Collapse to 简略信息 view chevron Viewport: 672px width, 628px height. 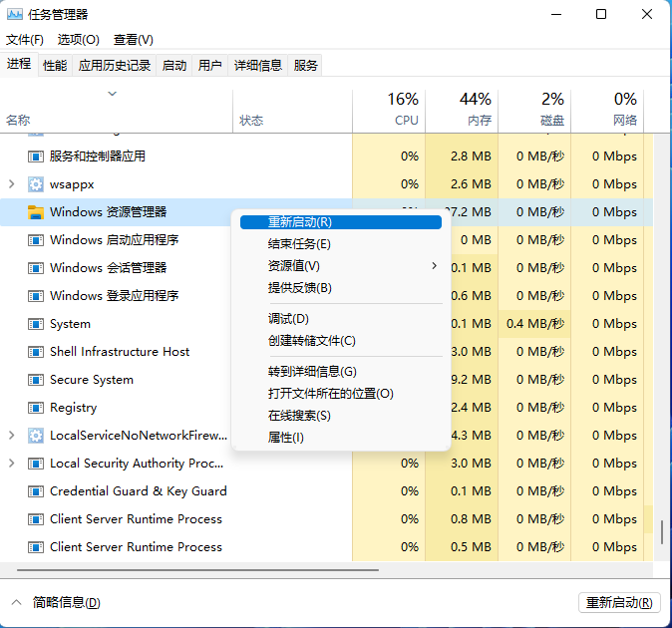tap(16, 602)
